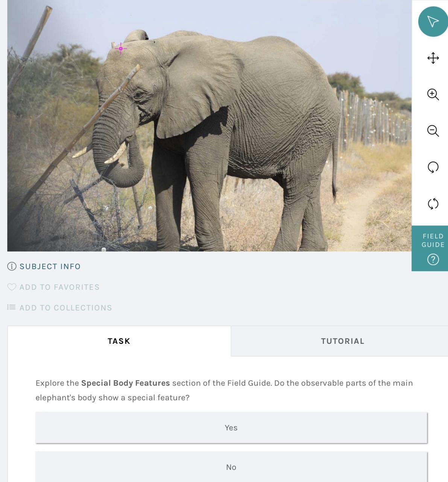
Task: Answer Yes to special feature question
Action: [x=231, y=428]
